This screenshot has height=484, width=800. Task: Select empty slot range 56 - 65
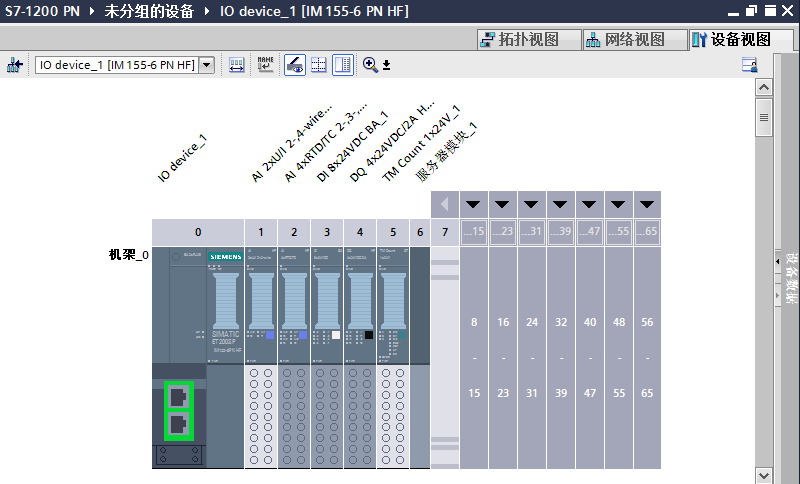[647, 357]
